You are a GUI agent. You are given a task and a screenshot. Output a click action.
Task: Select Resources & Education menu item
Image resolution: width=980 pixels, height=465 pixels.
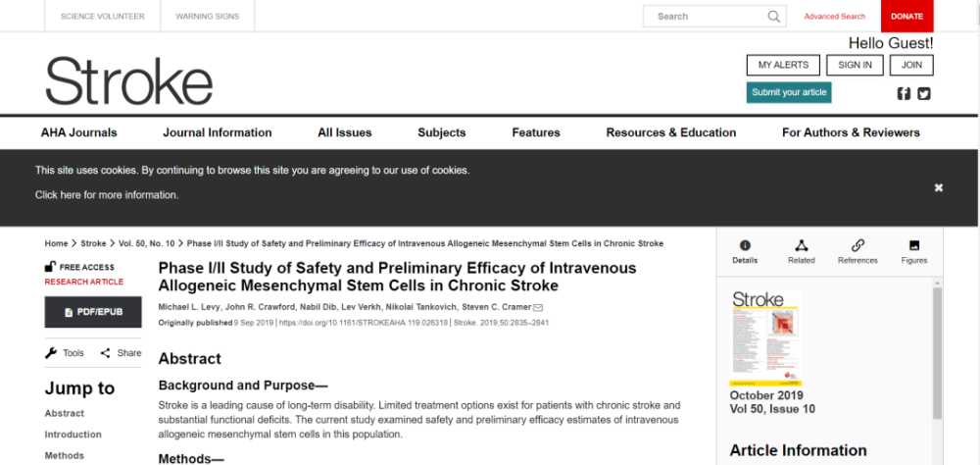point(670,132)
